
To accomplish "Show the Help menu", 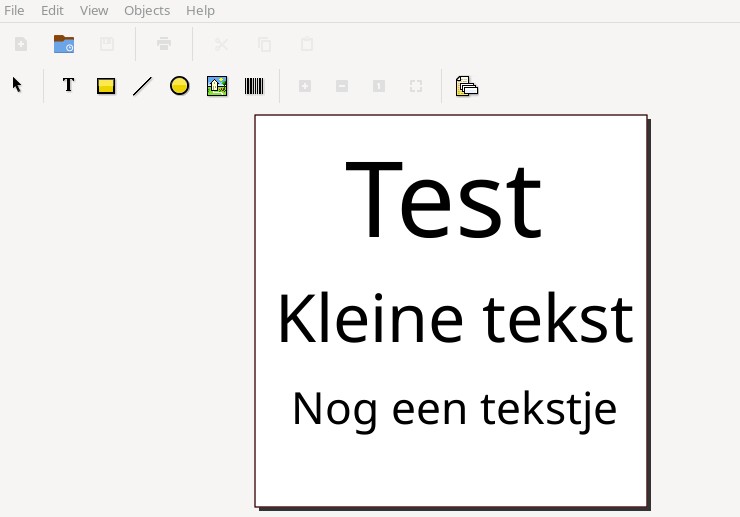I will pos(200,10).
